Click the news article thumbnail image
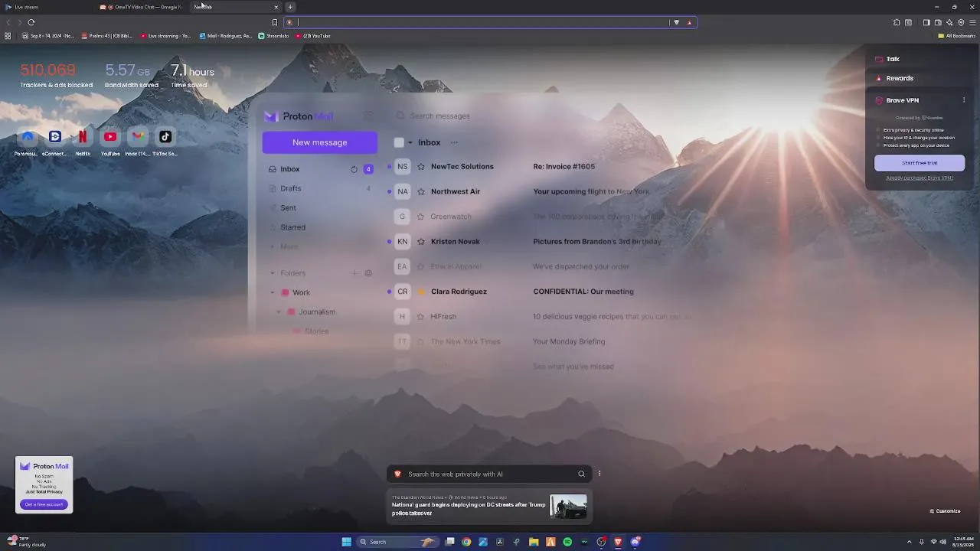 coord(568,506)
